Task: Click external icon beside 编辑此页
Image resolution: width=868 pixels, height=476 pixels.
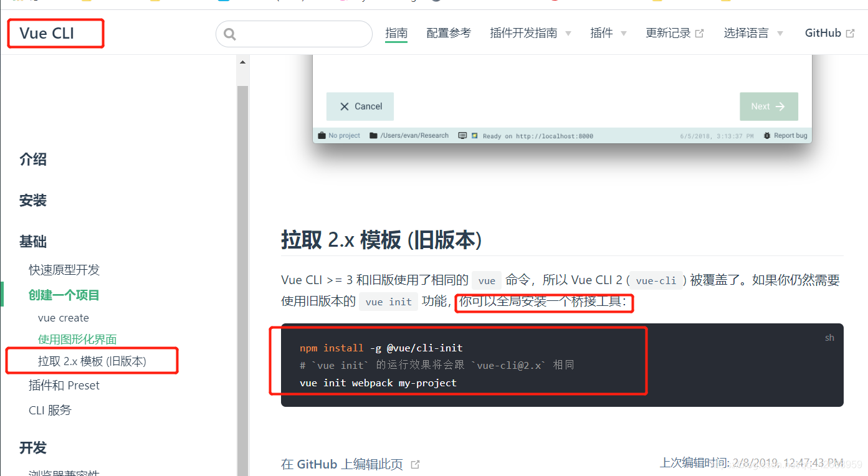Action: [415, 464]
